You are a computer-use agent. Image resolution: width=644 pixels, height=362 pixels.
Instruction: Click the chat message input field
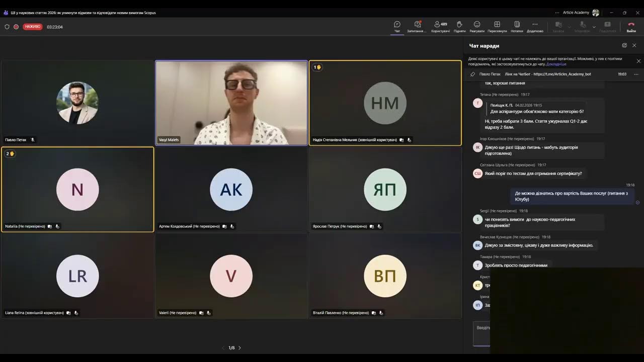[481, 333]
